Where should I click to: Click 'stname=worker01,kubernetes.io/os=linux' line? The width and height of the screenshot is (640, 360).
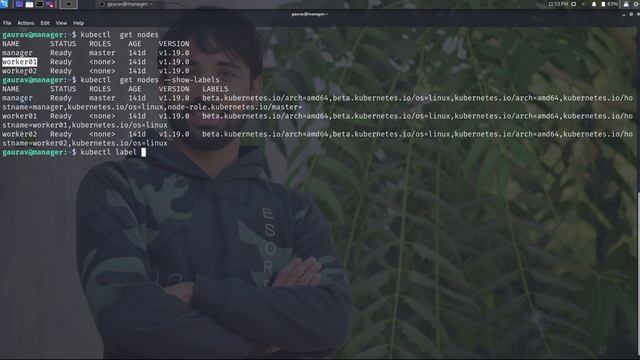pyautogui.click(x=84, y=125)
